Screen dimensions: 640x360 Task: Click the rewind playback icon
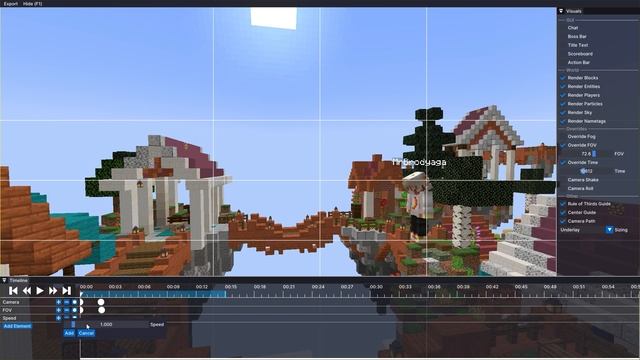click(27, 291)
